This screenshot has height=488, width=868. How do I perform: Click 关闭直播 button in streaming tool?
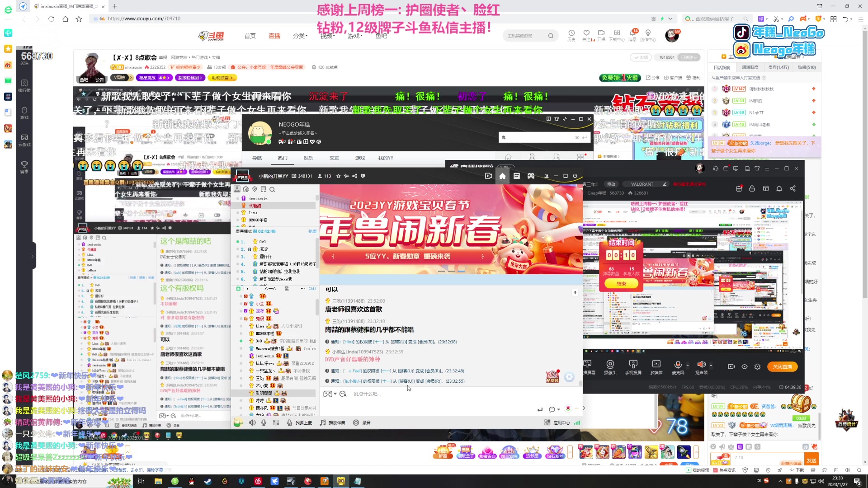[782, 366]
